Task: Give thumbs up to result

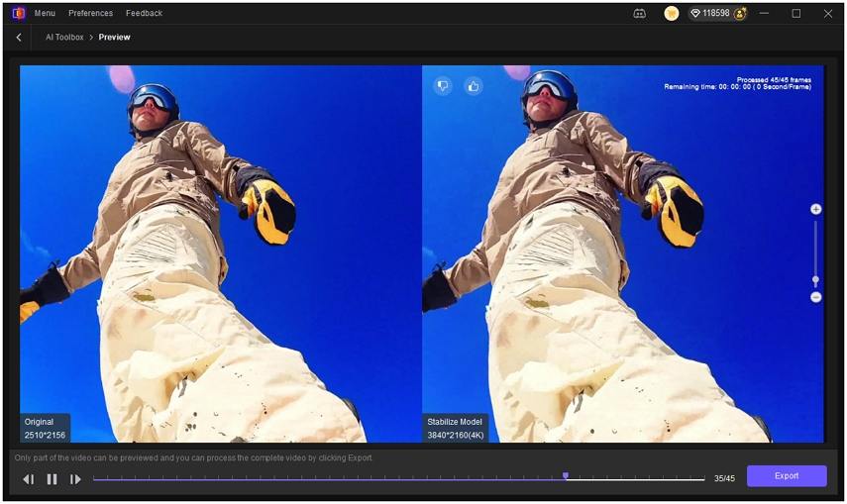Action: coord(474,86)
